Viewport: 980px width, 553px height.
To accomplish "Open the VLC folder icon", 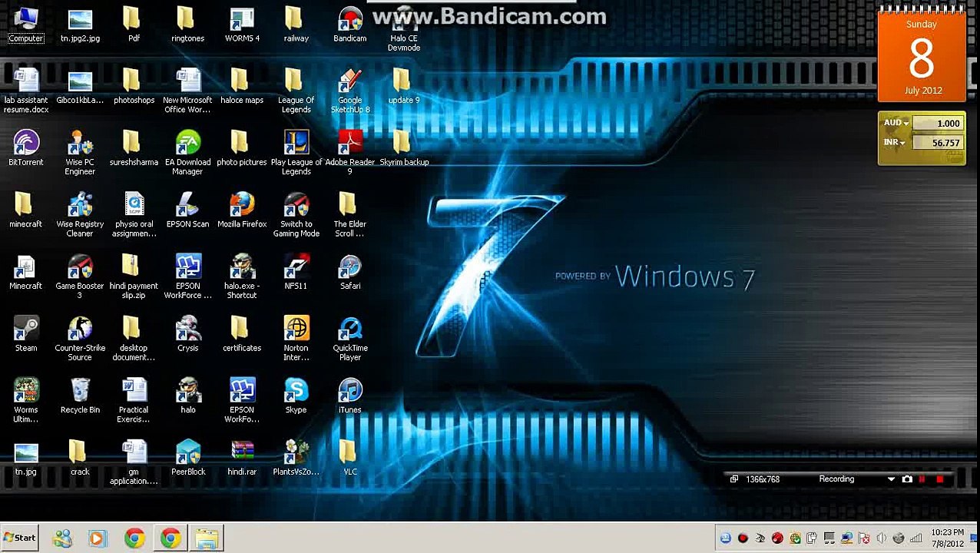I will 350,459.
